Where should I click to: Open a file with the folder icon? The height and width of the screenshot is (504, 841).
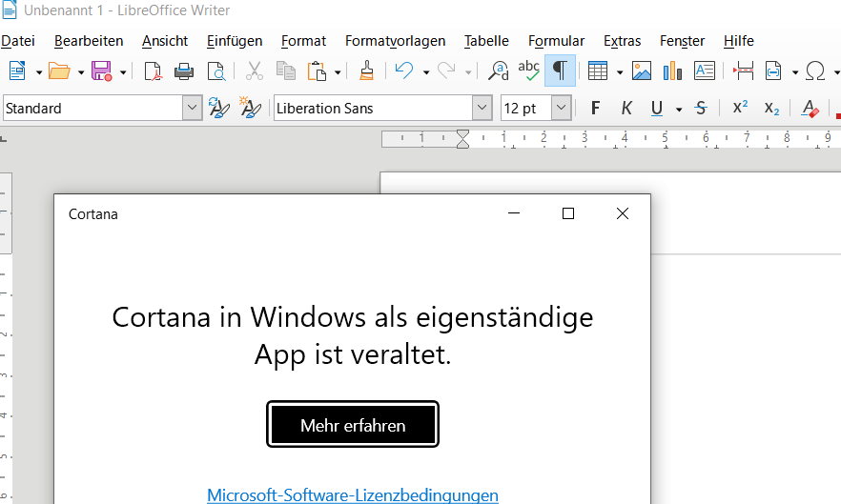click(x=59, y=71)
